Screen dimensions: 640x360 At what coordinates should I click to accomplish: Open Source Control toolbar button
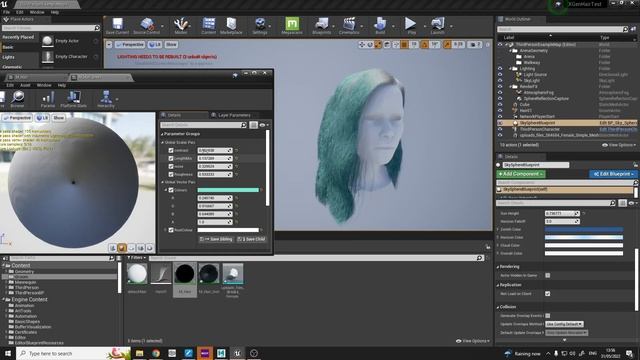coord(147,26)
